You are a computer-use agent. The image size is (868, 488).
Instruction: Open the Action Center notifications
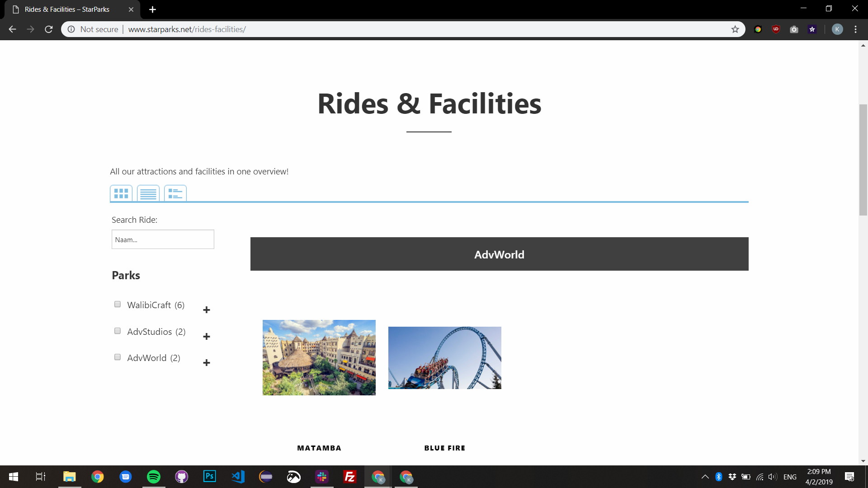point(849,477)
